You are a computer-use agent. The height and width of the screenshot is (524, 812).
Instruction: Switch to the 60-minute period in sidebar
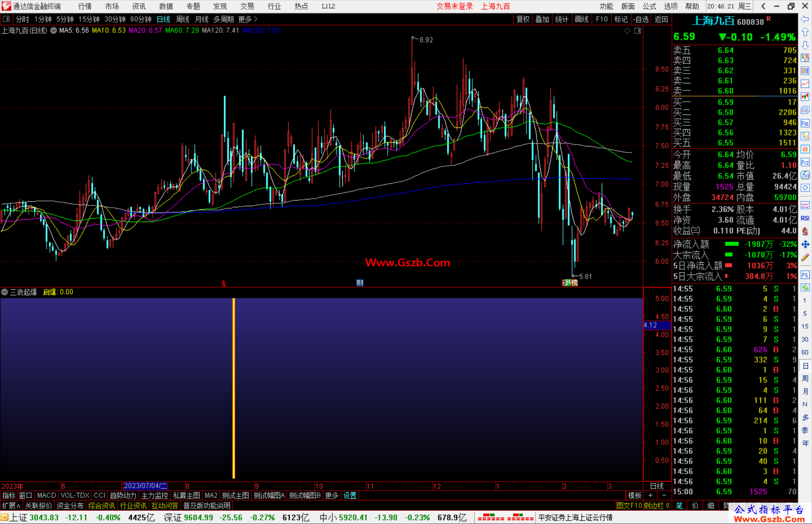coord(805,352)
